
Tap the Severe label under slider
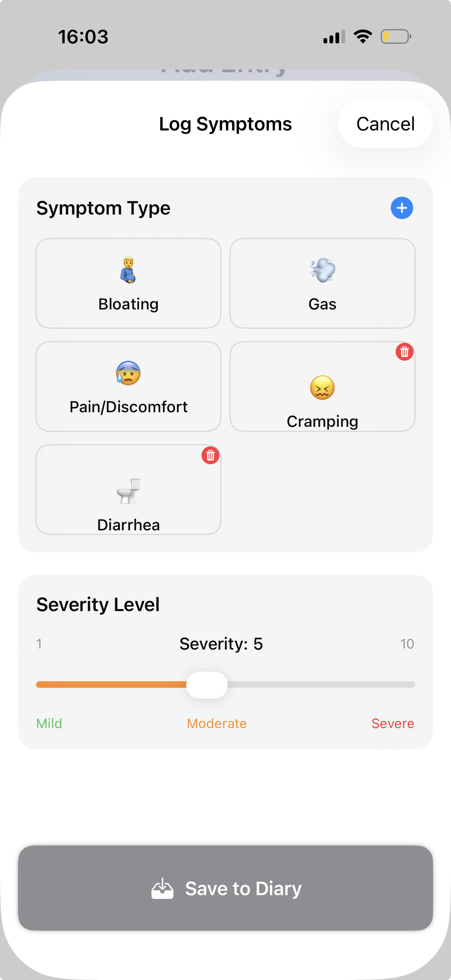point(392,723)
